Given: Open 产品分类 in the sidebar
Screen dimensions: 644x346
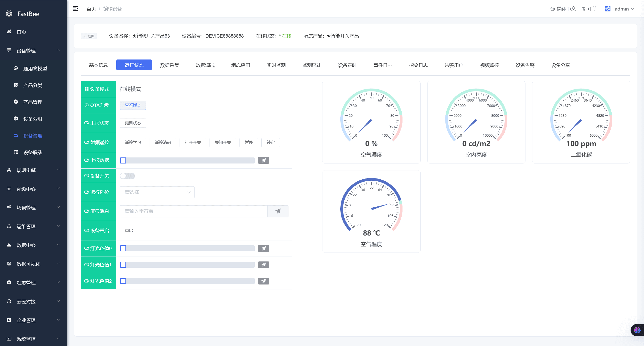Looking at the screenshot, I should coord(34,85).
